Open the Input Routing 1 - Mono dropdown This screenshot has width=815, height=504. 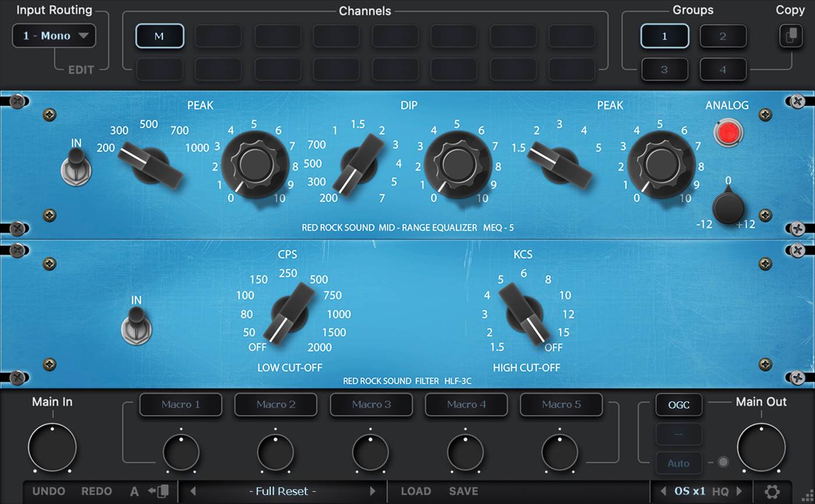[x=54, y=36]
